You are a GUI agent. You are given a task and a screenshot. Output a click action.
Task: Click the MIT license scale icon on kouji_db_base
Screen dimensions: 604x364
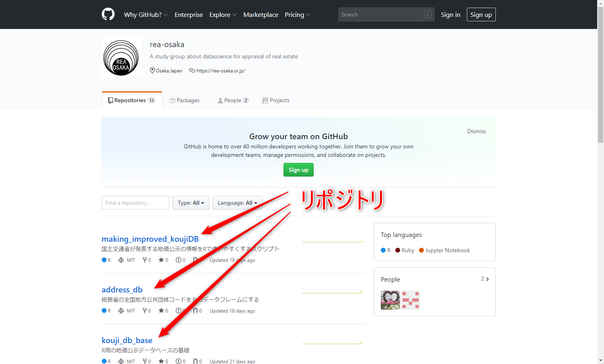120,361
